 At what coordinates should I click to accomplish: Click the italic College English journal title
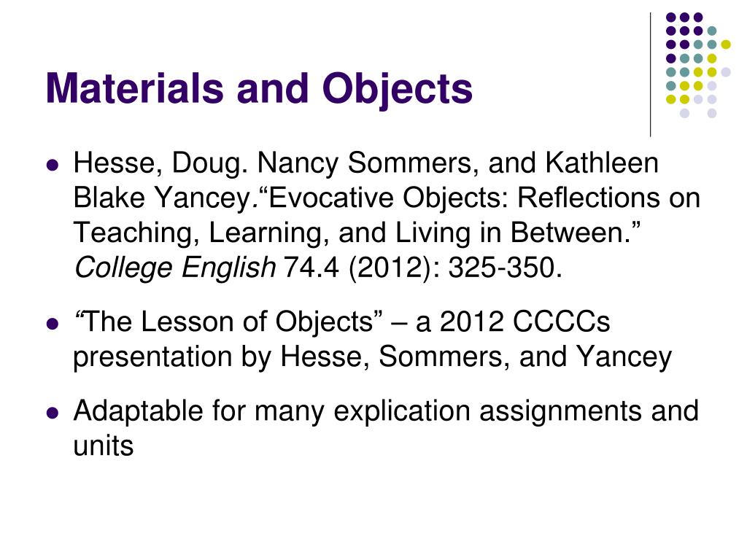pyautogui.click(x=175, y=268)
